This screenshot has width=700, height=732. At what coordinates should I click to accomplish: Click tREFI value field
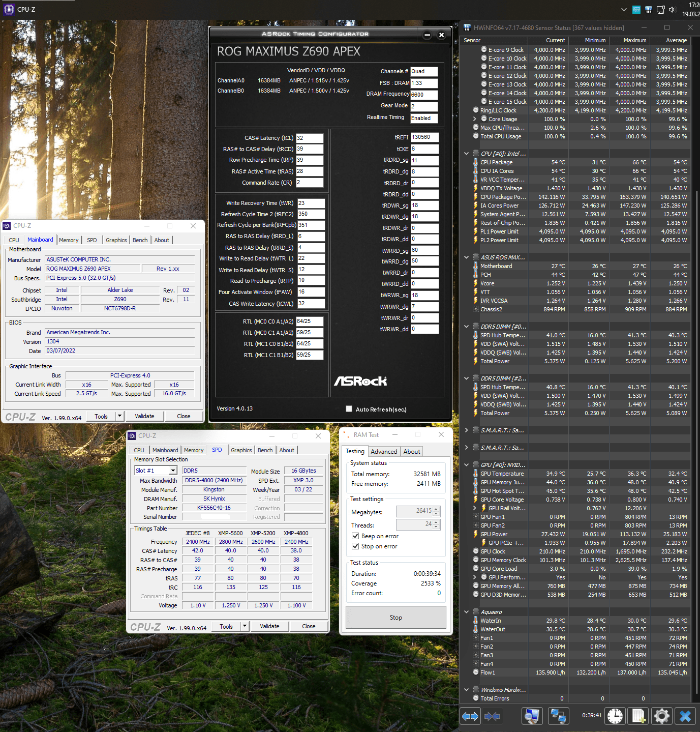tap(424, 137)
